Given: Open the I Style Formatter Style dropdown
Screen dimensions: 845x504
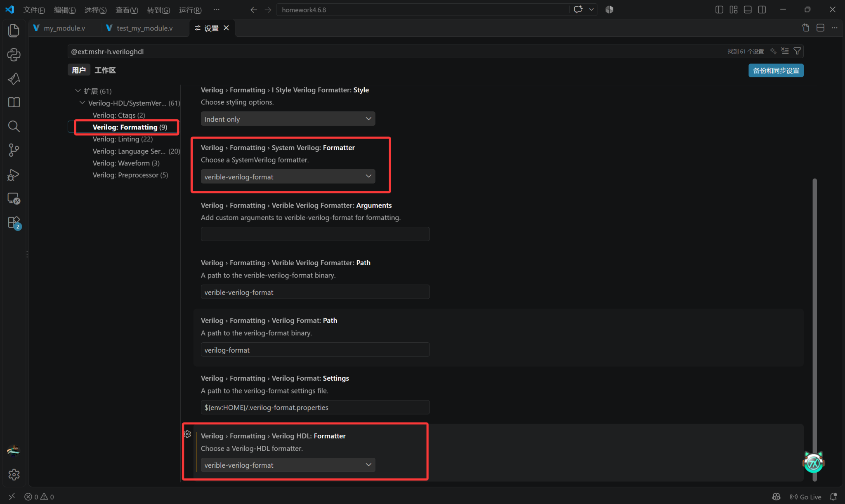Looking at the screenshot, I should [x=288, y=119].
